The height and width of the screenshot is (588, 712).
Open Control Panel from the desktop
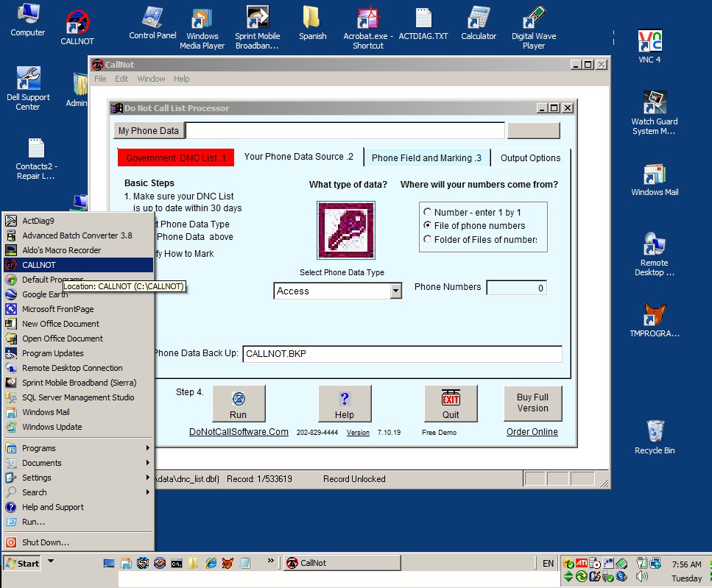click(152, 23)
